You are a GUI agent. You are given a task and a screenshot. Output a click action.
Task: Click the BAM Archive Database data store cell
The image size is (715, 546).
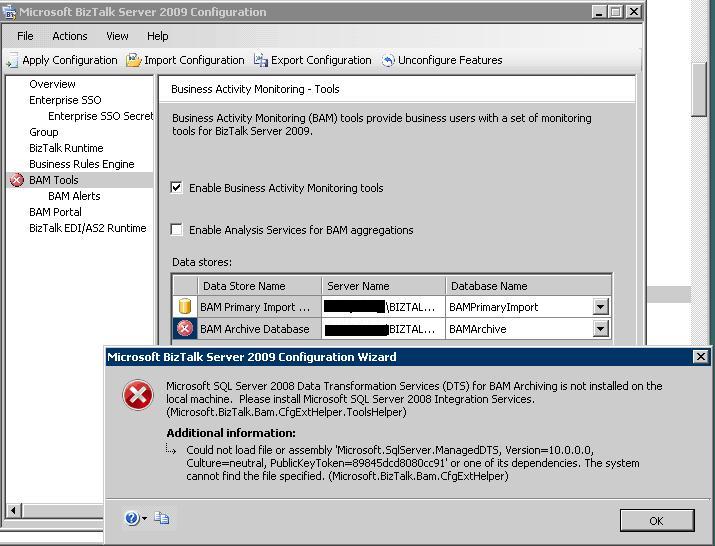pyautogui.click(x=259, y=329)
